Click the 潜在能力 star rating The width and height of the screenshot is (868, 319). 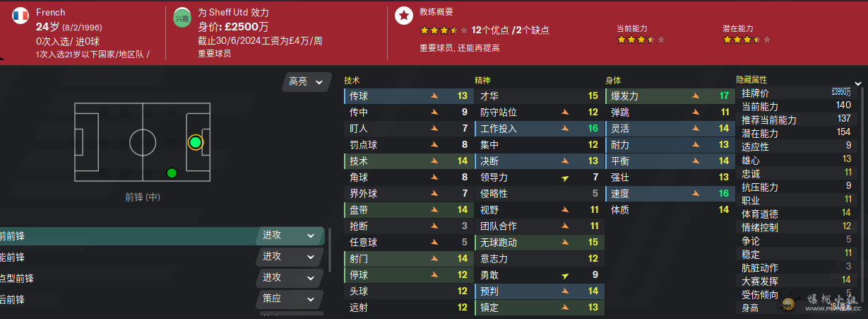[x=746, y=40]
